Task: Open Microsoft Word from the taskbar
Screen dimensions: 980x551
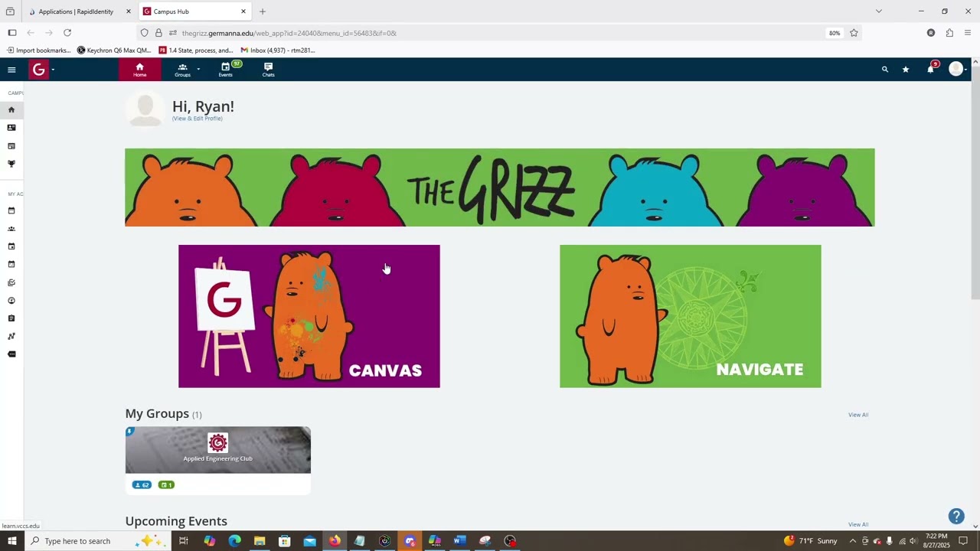Action: (459, 541)
